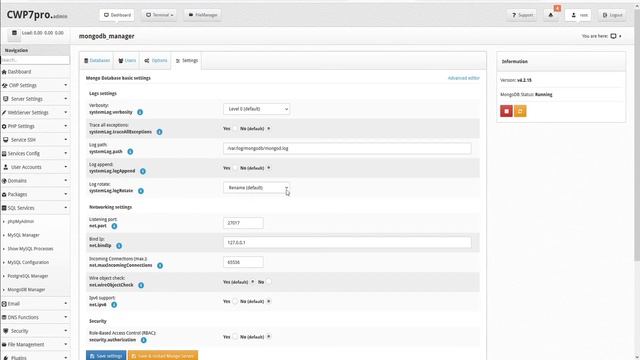Image resolution: width=640 pixels, height=360 pixels.
Task: Expand User Accounts in navigation
Action: click(x=35, y=167)
